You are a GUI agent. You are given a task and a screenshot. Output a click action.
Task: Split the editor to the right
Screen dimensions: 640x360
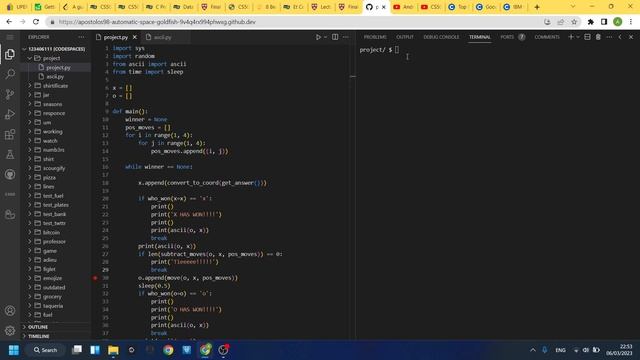click(335, 37)
